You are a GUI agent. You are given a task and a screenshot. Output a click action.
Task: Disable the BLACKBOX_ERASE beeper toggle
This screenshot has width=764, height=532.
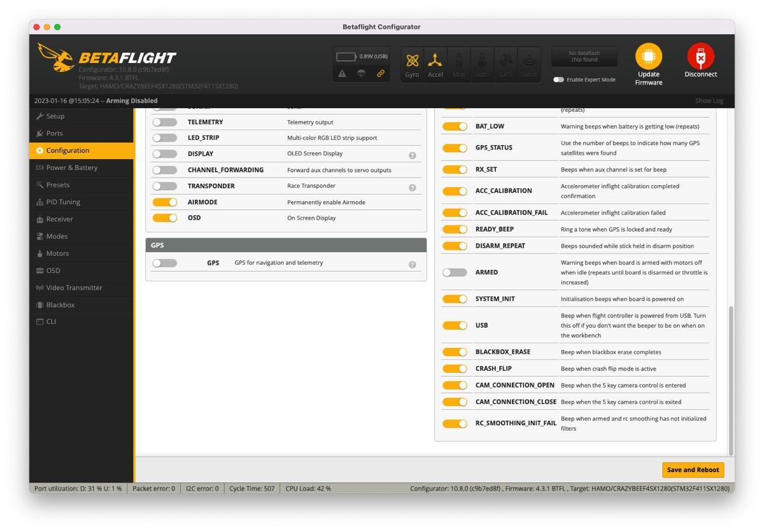pos(455,352)
